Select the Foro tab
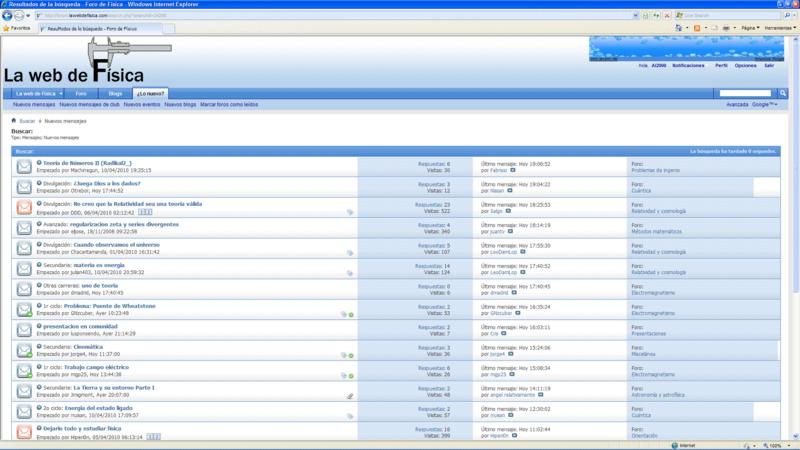 (x=81, y=93)
